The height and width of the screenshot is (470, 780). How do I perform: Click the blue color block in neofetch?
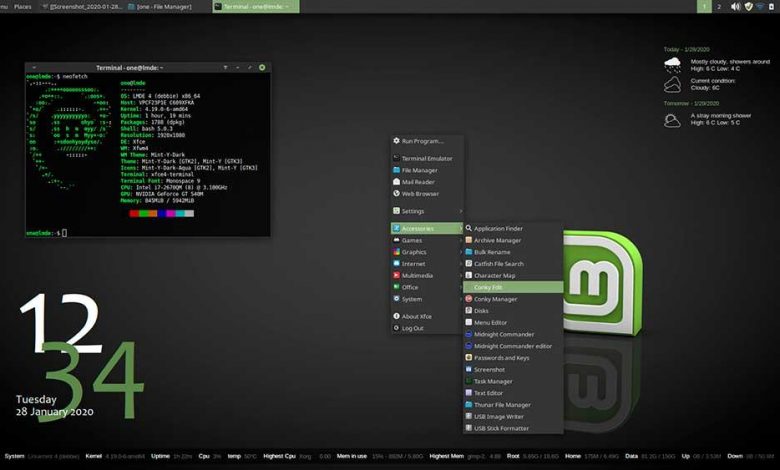162,213
